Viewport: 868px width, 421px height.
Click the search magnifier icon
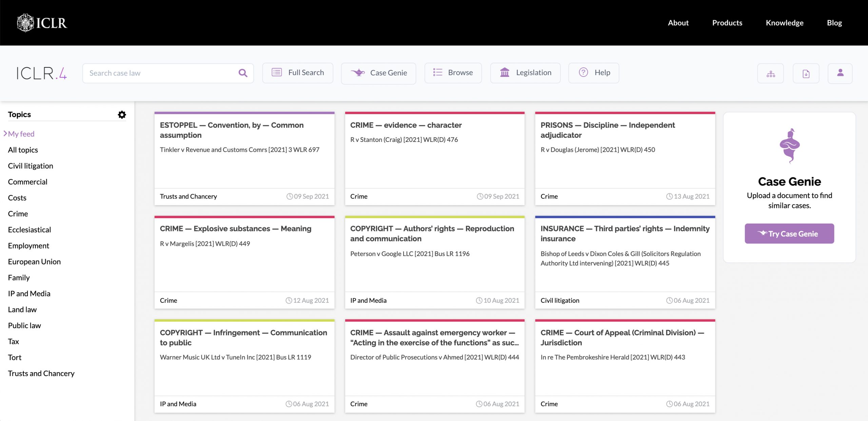coord(243,73)
